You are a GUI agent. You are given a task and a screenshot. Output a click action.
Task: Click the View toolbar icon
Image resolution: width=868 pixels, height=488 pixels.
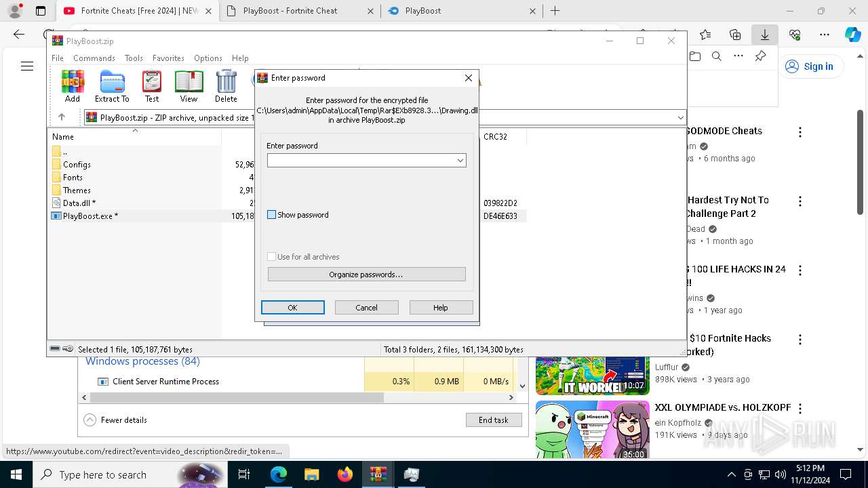(x=189, y=86)
